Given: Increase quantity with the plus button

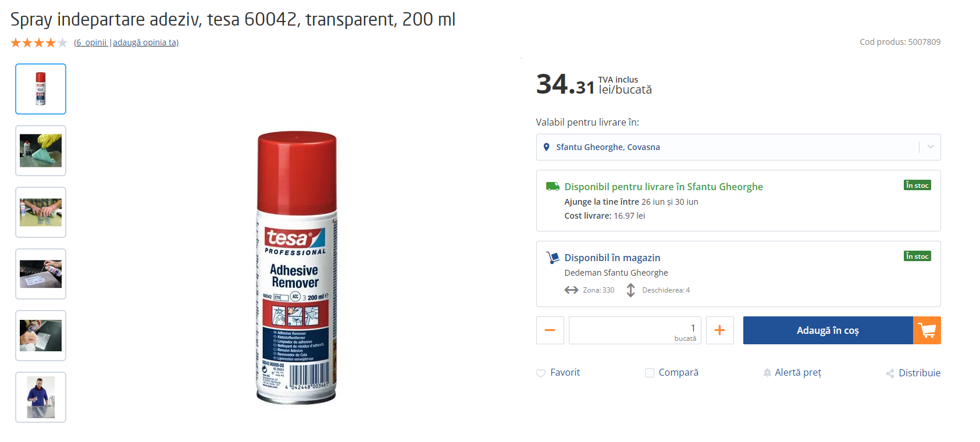Looking at the screenshot, I should click(720, 330).
